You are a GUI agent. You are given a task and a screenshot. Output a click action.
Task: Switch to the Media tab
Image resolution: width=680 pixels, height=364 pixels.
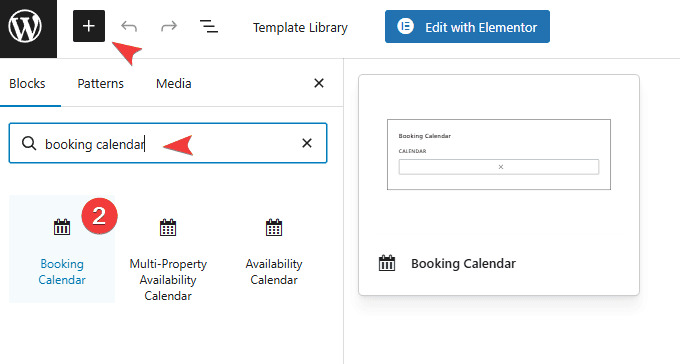click(x=173, y=83)
